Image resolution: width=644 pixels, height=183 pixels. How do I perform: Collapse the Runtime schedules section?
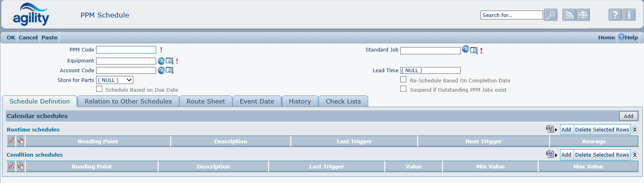click(x=635, y=130)
